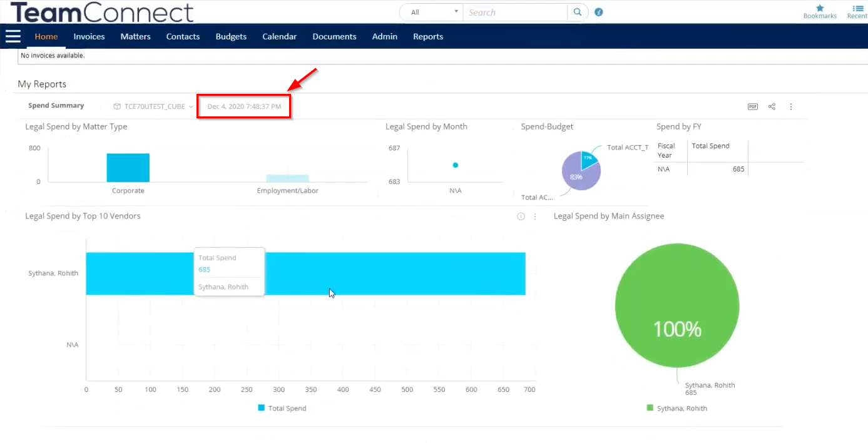Viewport: 868px width, 443px height.
Task: Open the help info bubble icon
Action: 598,11
